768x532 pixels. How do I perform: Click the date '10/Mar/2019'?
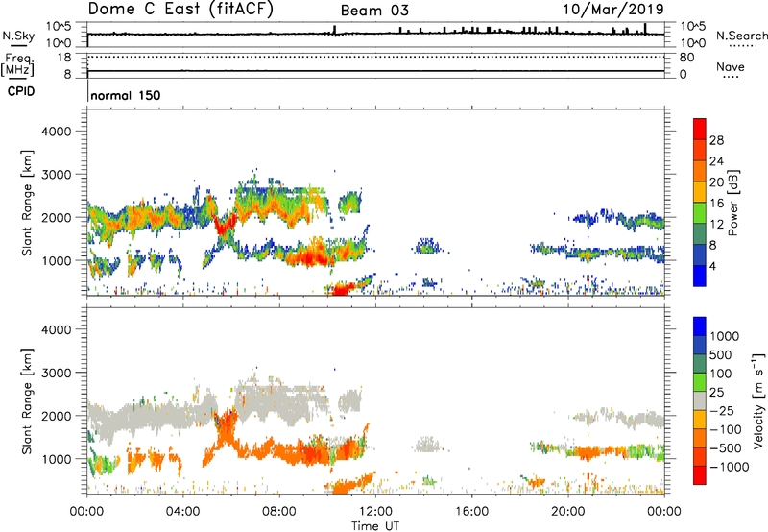click(613, 10)
